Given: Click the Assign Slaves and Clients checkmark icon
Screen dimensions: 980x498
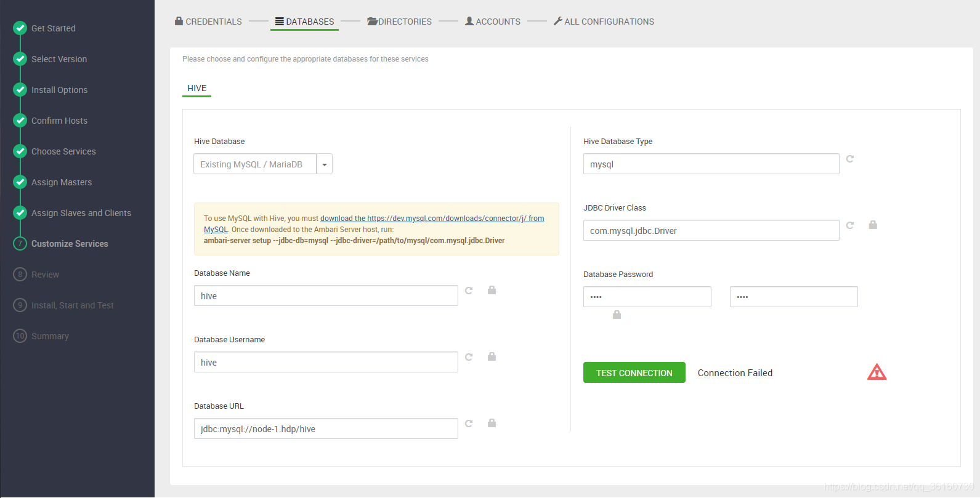Looking at the screenshot, I should [x=20, y=213].
